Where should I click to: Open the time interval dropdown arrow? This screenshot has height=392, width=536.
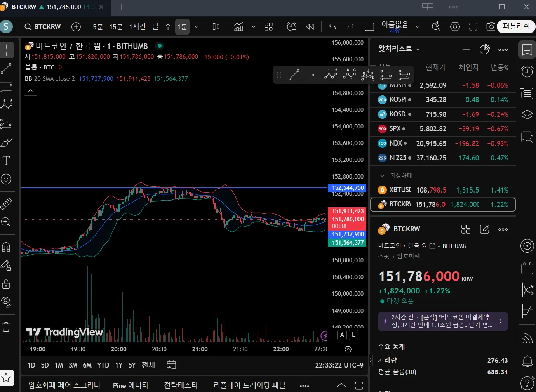pos(196,27)
